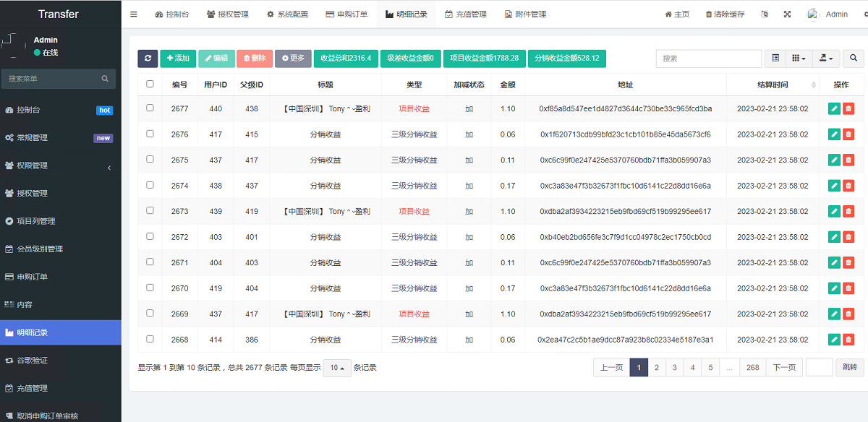The image size is (868, 422).
Task: Enter fullscreen with the expand icon
Action: click(788, 14)
